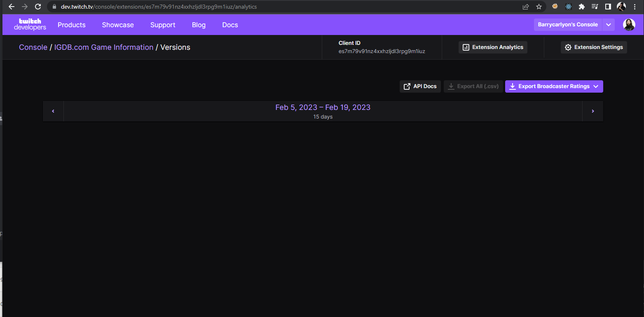This screenshot has height=317, width=644.
Task: Select Products in the navigation bar
Action: click(71, 25)
